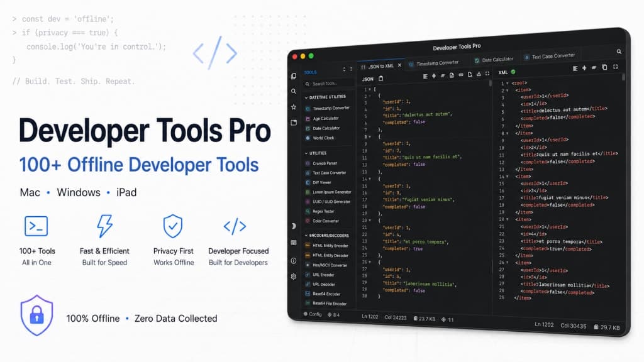The image size is (644, 362).
Task: Open Lorem Ipsum Generator tool
Action: 328,192
